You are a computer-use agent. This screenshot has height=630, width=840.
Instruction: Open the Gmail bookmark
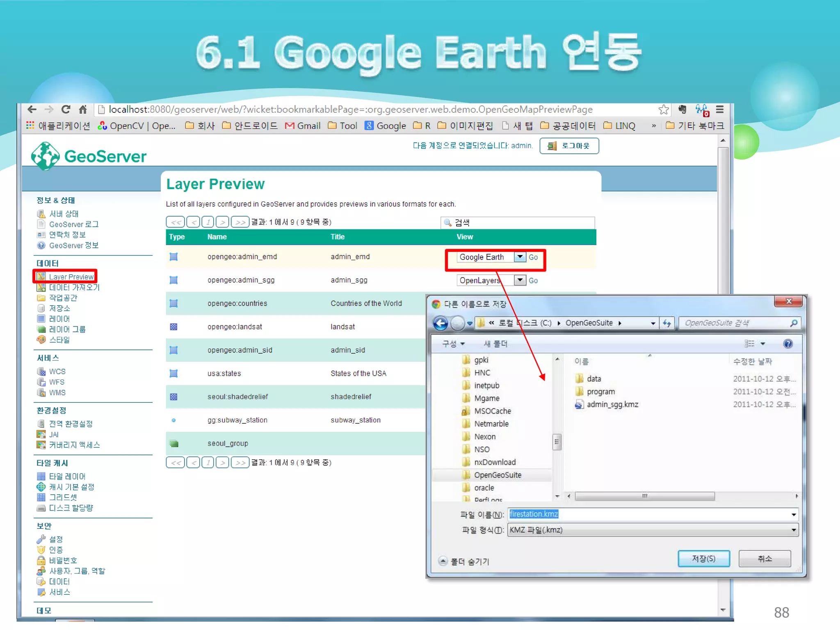point(303,126)
